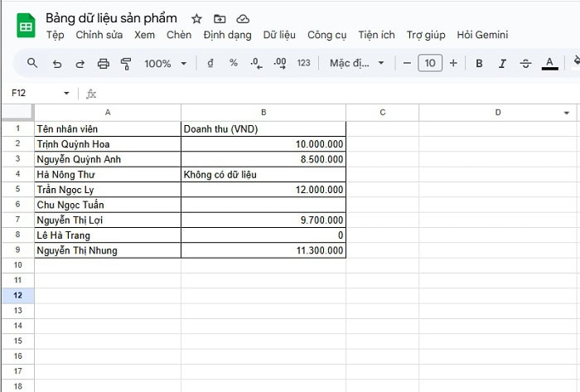Expand the name box dropdown arrow
580x392 pixels.
(x=66, y=93)
